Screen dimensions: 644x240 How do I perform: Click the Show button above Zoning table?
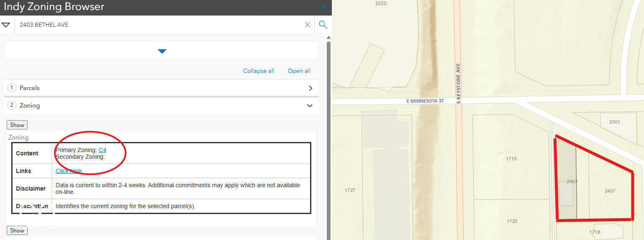pyautogui.click(x=17, y=125)
